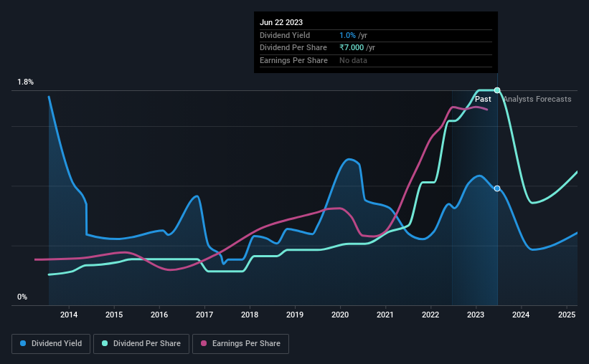Image resolution: width=589 pixels, height=364 pixels.
Task: Toggle the Earnings Per Share legend button
Action: coord(240,344)
